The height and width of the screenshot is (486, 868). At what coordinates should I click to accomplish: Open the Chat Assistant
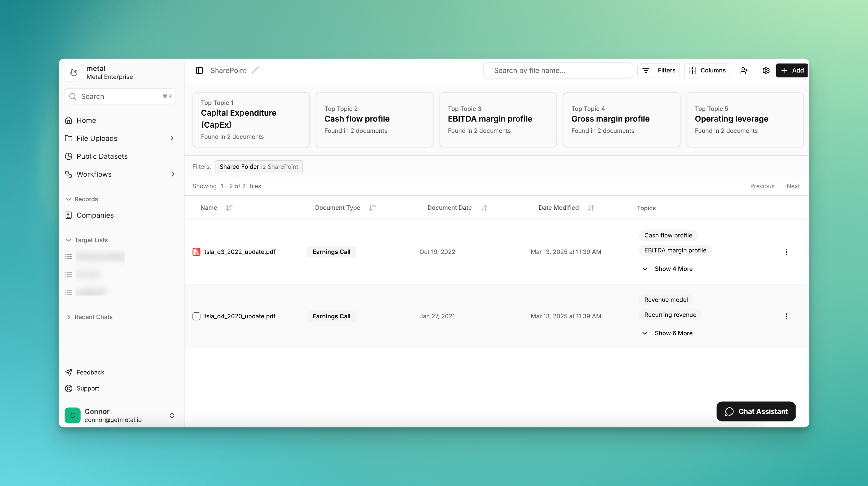point(756,411)
